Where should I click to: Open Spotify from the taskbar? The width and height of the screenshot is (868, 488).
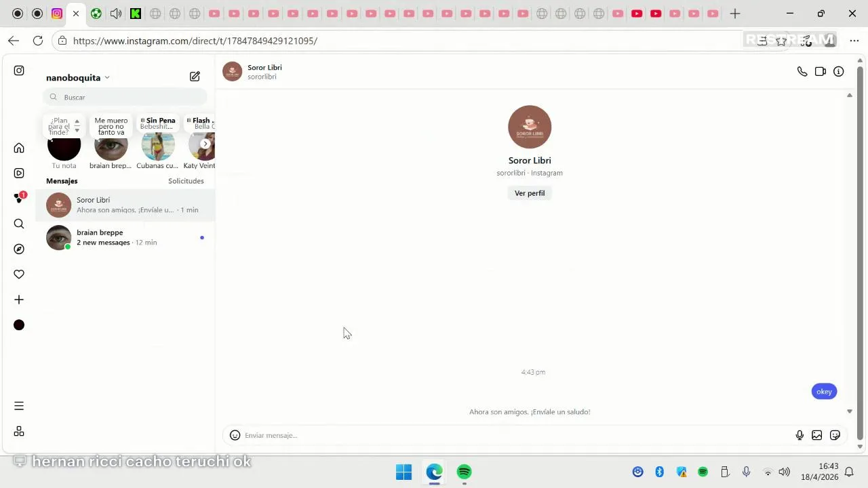tap(464, 472)
